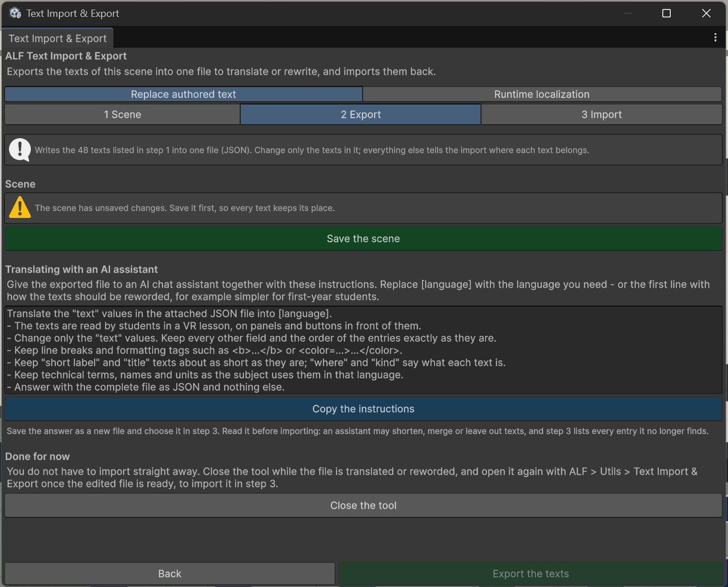Select Replace authored text mode
The image size is (728, 587).
(x=184, y=94)
